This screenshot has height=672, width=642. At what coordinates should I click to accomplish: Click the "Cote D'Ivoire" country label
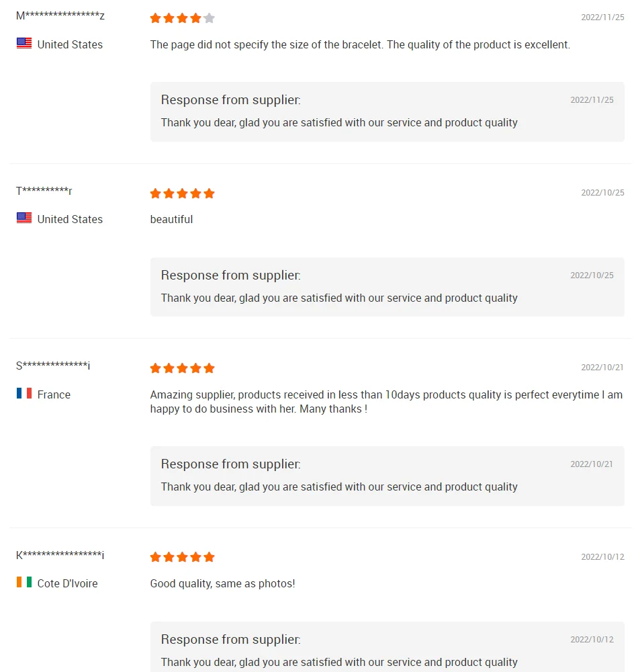click(67, 583)
